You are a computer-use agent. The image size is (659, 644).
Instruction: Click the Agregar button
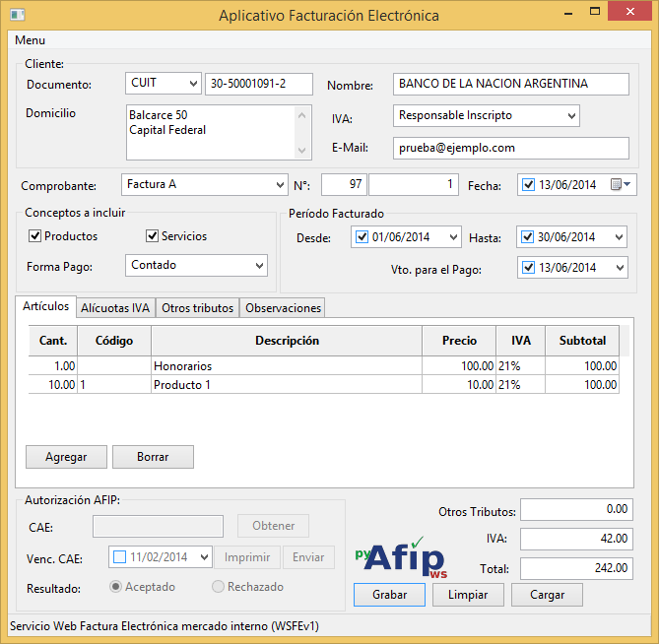(x=66, y=457)
